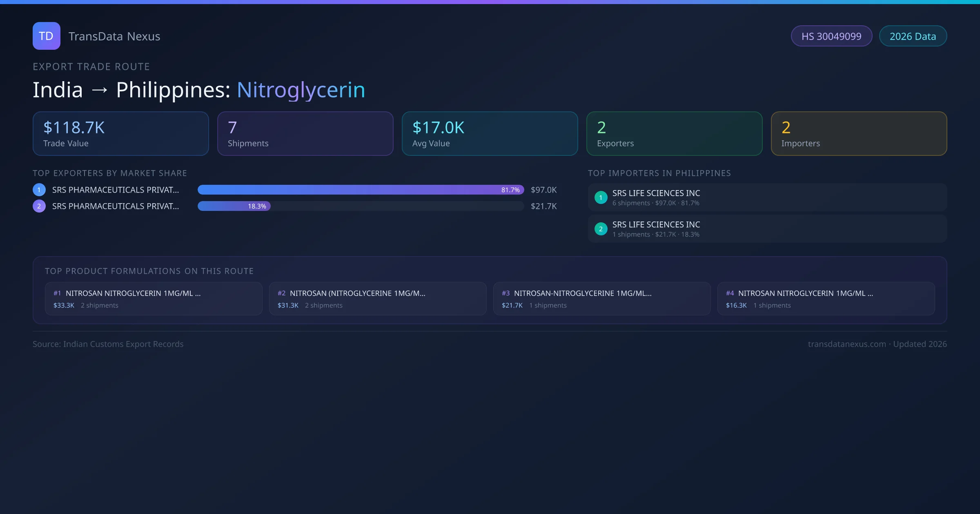This screenshot has height=514, width=980.
Task: Click the #4 badge on last formulation card
Action: tap(730, 293)
